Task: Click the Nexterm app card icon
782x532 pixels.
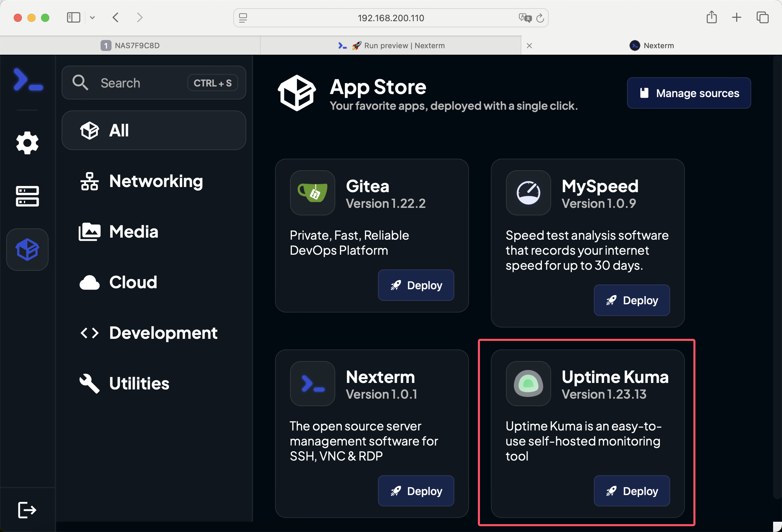Action: click(x=313, y=384)
